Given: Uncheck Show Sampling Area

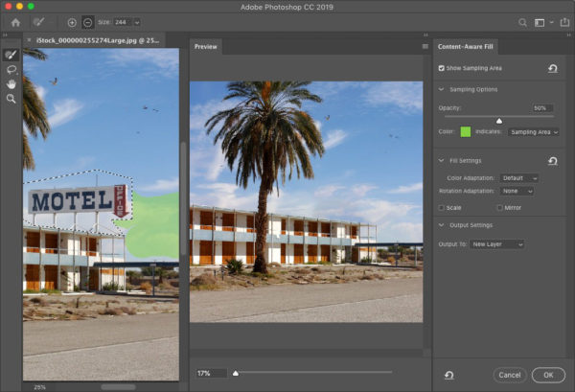Looking at the screenshot, I should (441, 68).
